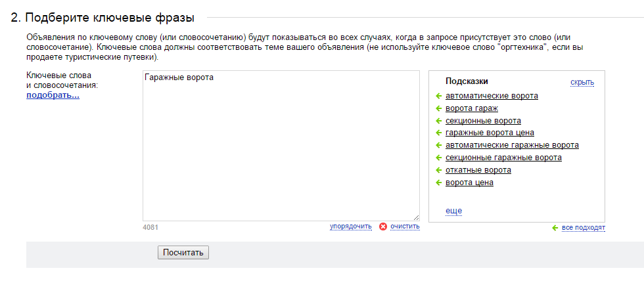Sort keywords using упорядочить link
The image size is (644, 281).
click(350, 227)
